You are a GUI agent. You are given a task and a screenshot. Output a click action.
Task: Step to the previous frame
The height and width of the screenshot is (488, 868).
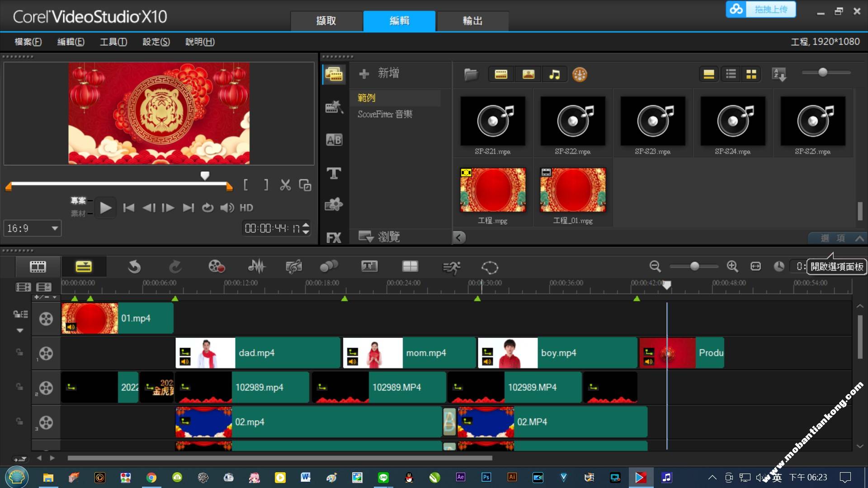coord(149,208)
